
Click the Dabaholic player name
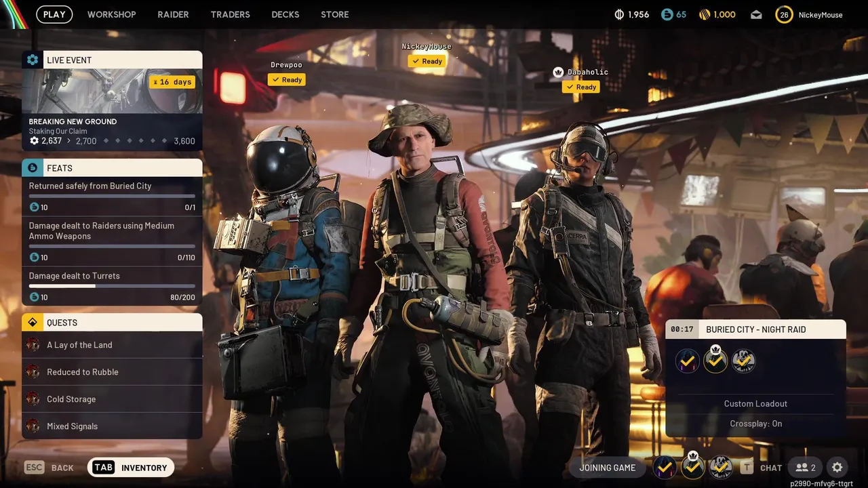[588, 72]
